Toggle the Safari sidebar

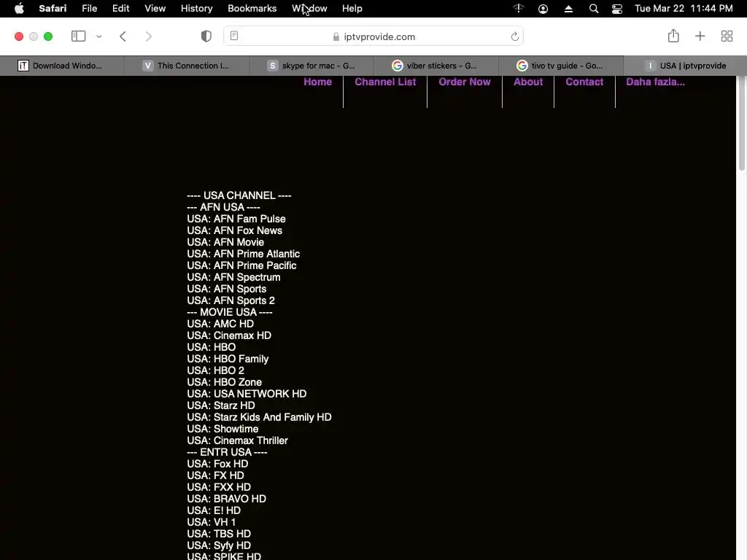click(78, 36)
